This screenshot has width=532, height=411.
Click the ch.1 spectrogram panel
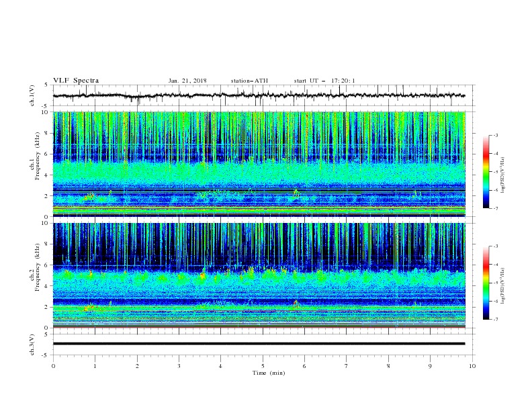(x=259, y=164)
